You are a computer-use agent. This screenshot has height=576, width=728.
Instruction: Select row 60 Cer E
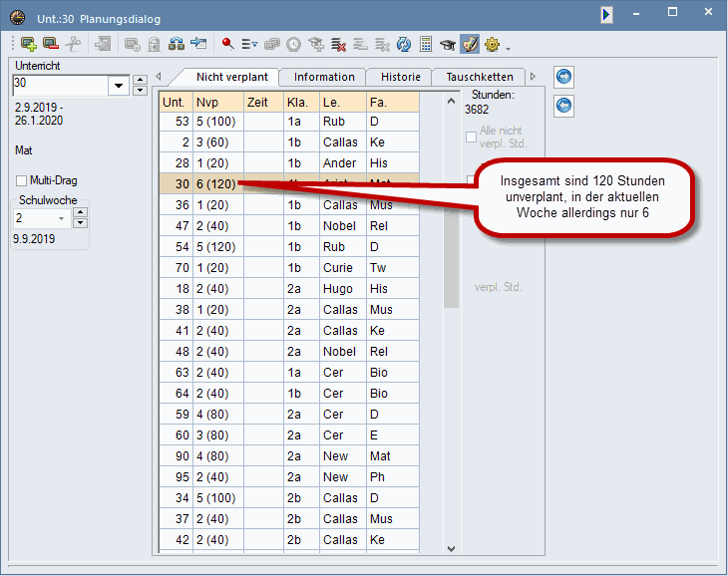(289, 435)
